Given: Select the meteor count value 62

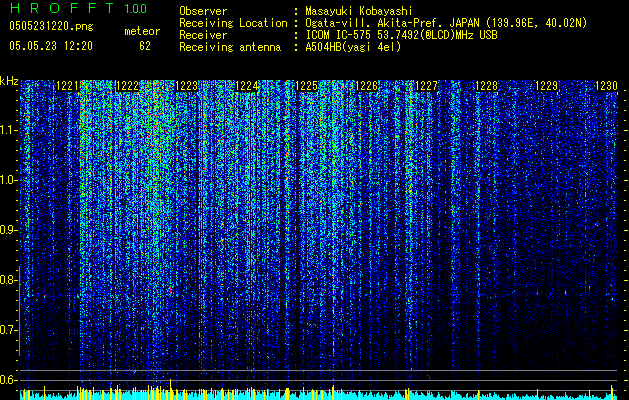Looking at the screenshot, I should point(145,46).
